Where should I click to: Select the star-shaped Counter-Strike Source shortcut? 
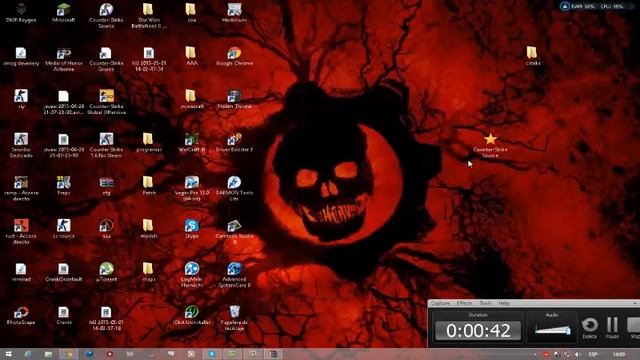(490, 145)
